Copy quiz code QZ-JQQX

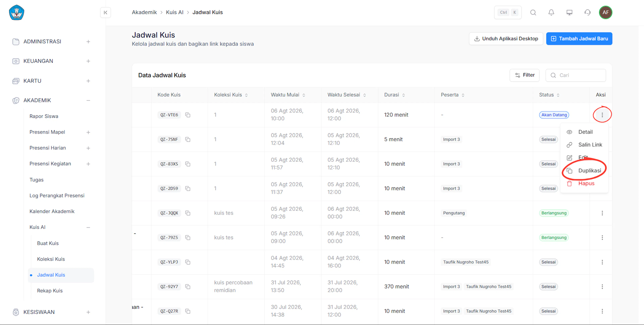point(188,213)
